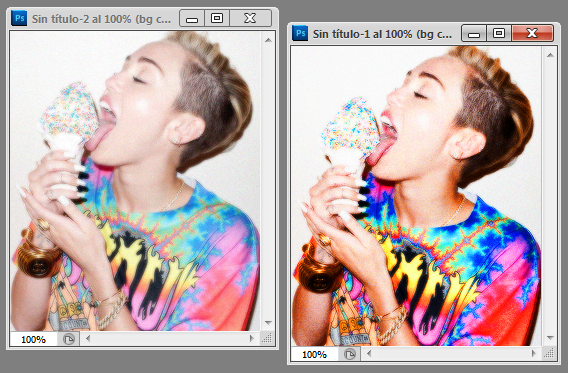This screenshot has width=568, height=373.
Task: Close the Sin título-1 window with red X
Action: pos(532,33)
